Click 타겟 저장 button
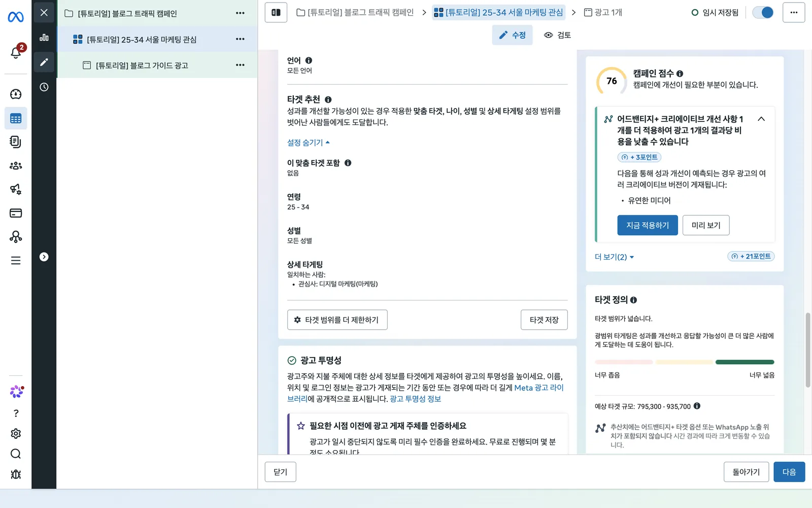This screenshot has height=508, width=812. (x=544, y=320)
